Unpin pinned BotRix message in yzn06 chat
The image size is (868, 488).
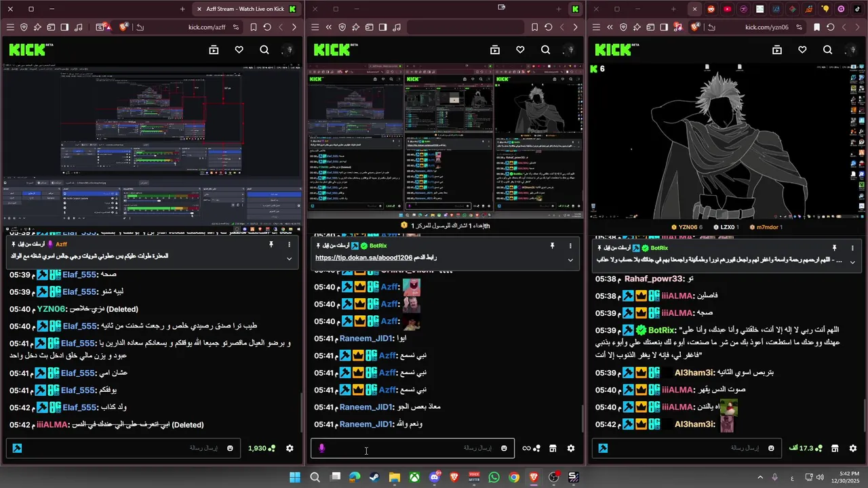[x=834, y=248]
